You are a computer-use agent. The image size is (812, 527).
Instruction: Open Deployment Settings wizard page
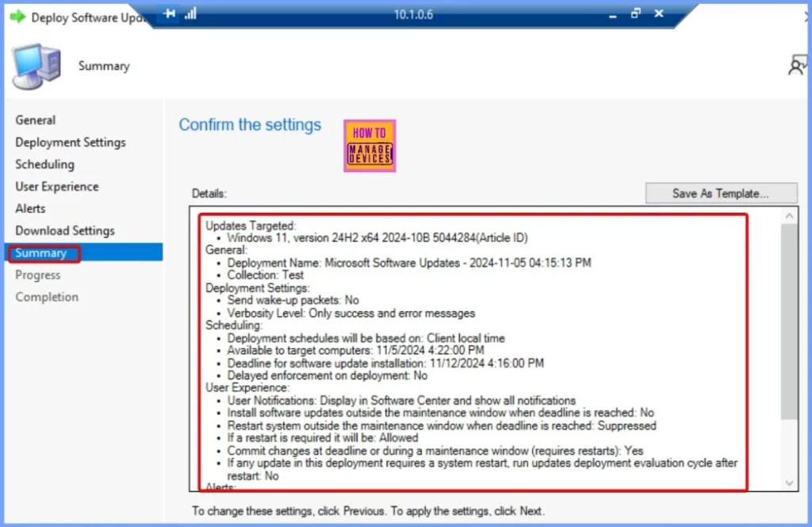pyautogui.click(x=71, y=143)
